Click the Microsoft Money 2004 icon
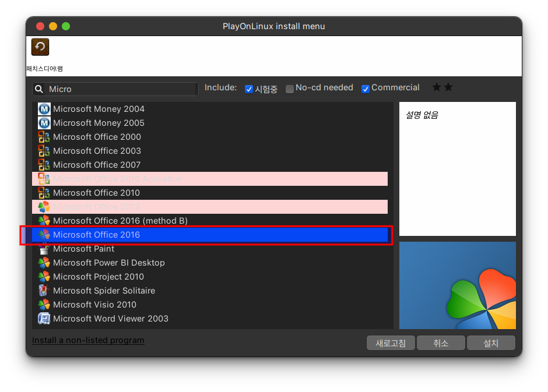548x392 pixels. [x=44, y=109]
